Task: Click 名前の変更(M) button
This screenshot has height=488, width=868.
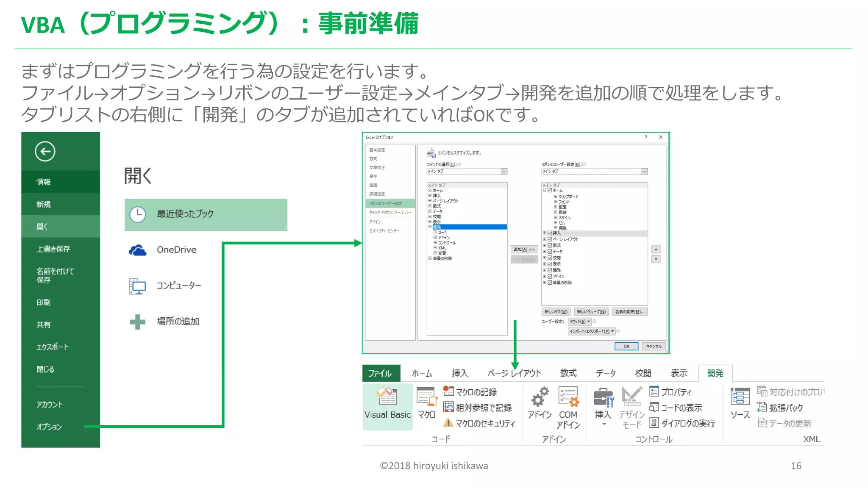Action: click(x=629, y=312)
